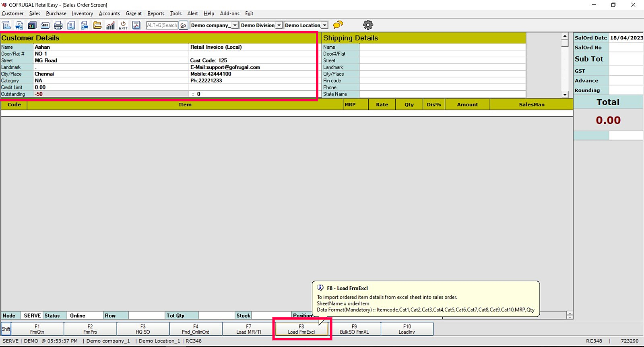
Task: Click the F3 HQ SO button
Action: coord(143,329)
